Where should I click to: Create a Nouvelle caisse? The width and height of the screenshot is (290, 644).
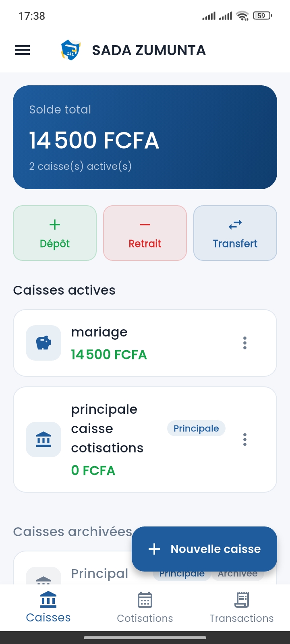(204, 549)
